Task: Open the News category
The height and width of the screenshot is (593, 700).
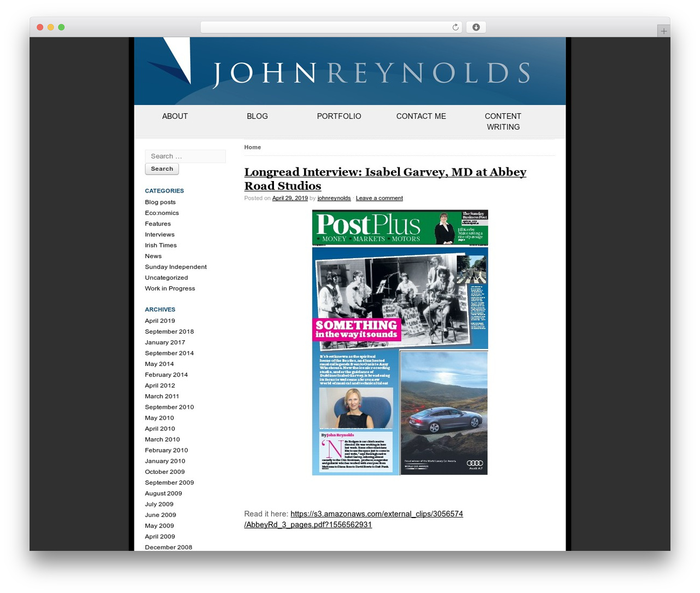Action: point(153,256)
